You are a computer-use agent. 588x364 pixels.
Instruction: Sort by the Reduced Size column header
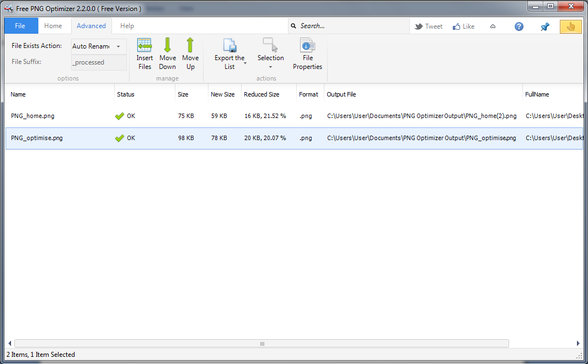point(261,94)
